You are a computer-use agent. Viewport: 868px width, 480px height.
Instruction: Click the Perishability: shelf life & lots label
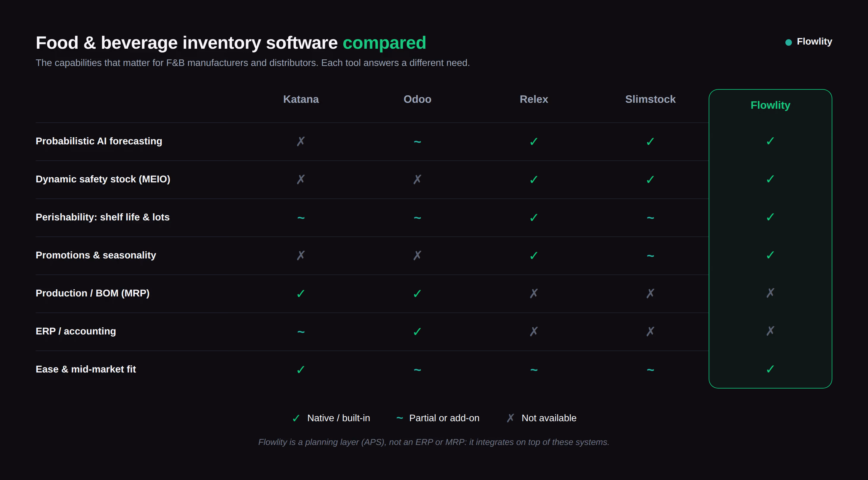(x=103, y=217)
